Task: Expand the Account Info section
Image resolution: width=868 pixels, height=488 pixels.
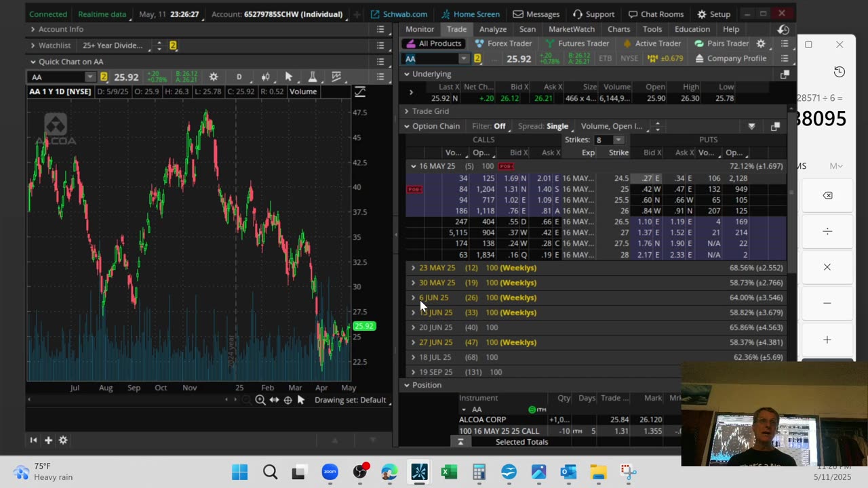Action: coord(32,29)
